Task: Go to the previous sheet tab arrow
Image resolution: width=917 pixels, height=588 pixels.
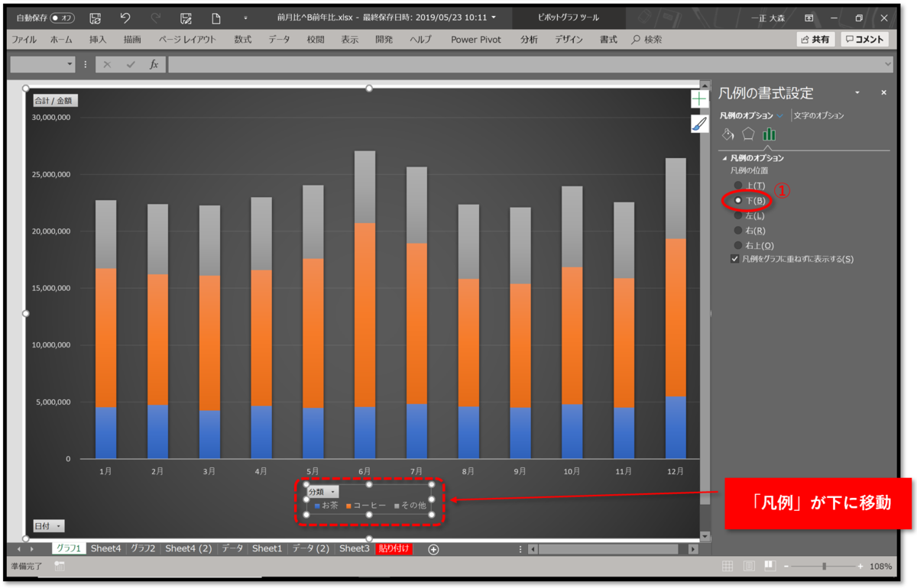Action: (x=20, y=549)
